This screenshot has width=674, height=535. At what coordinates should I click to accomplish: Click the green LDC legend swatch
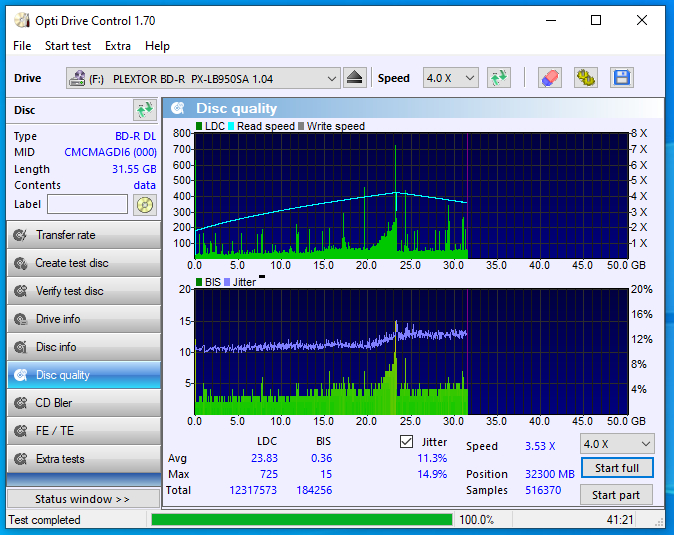coord(199,126)
